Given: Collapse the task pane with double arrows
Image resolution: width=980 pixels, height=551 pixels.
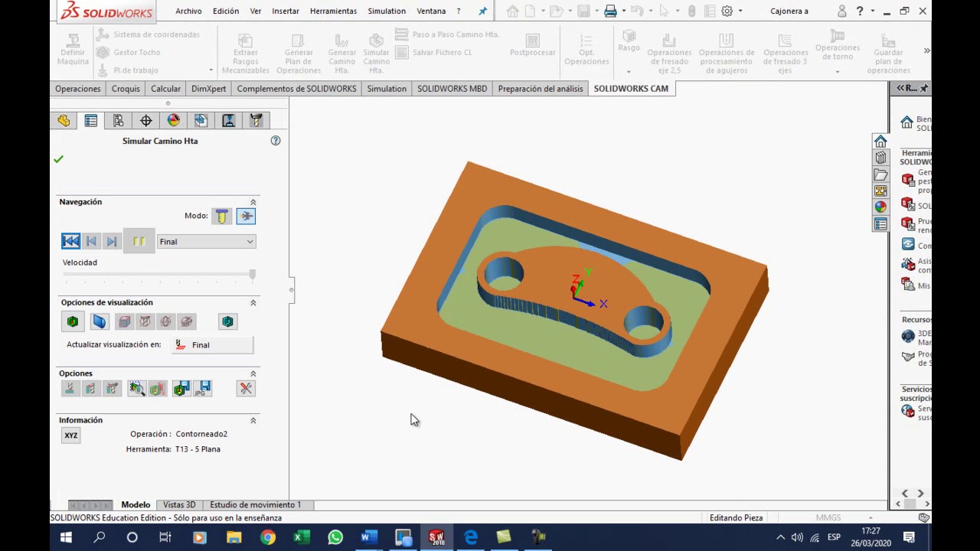Looking at the screenshot, I should [901, 89].
